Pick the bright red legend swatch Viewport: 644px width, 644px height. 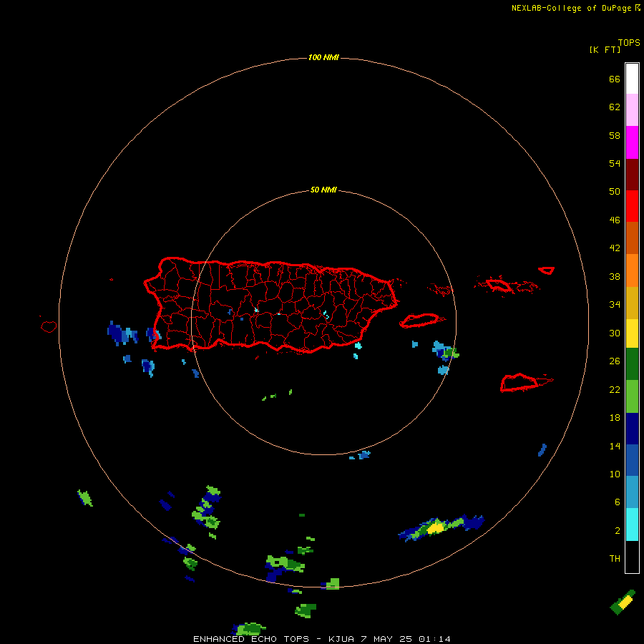point(632,206)
